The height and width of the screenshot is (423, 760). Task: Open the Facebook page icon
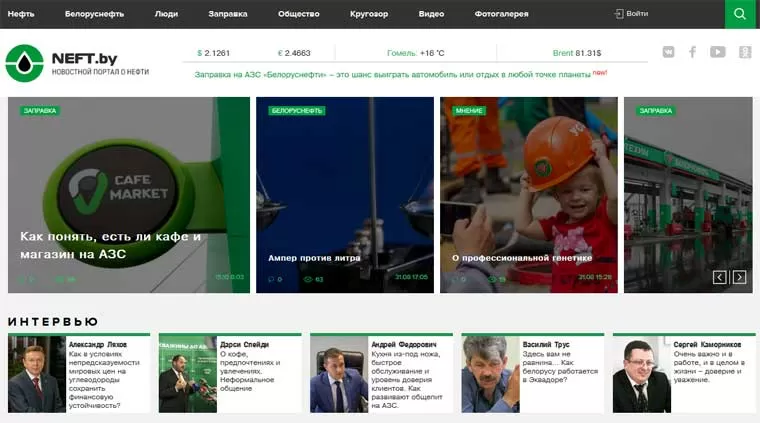(x=693, y=52)
